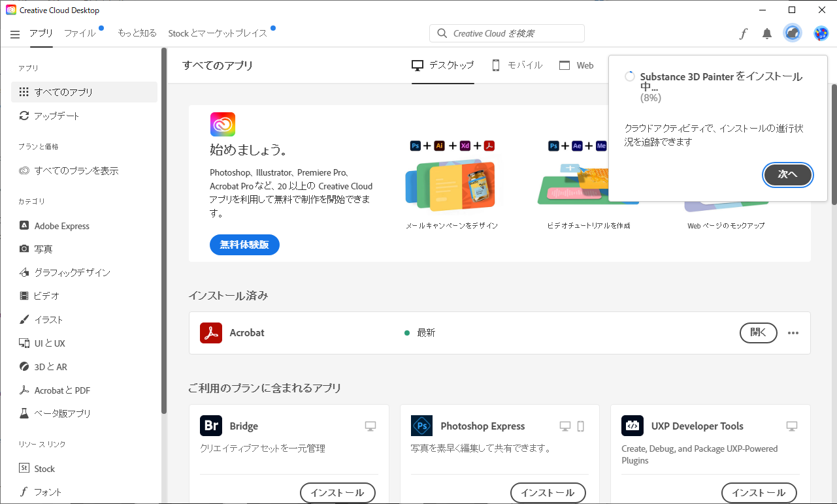
Task: Select the ビデオ category in sidebar
Action: pos(46,295)
